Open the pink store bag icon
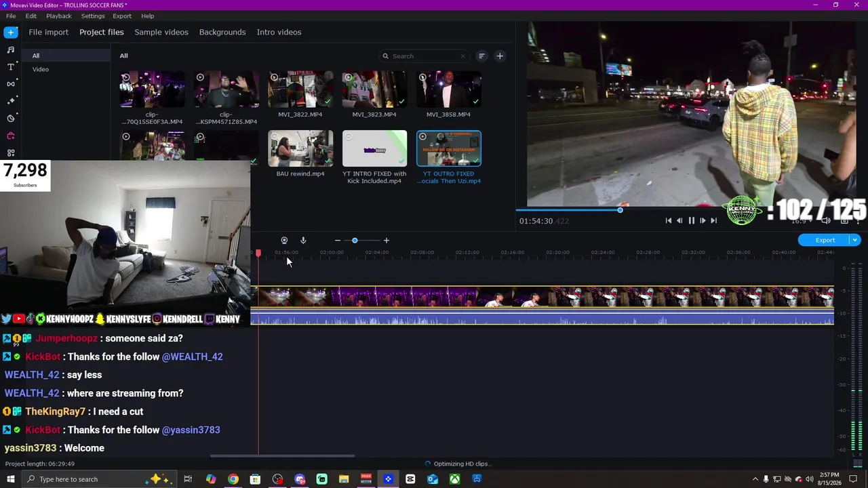Image resolution: width=868 pixels, height=488 pixels. tap(11, 136)
